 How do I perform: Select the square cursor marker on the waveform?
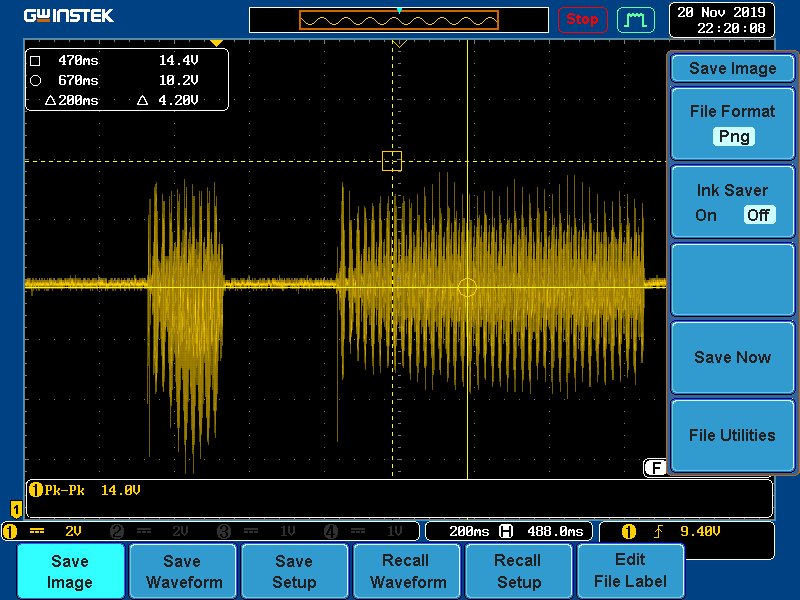pos(392,161)
